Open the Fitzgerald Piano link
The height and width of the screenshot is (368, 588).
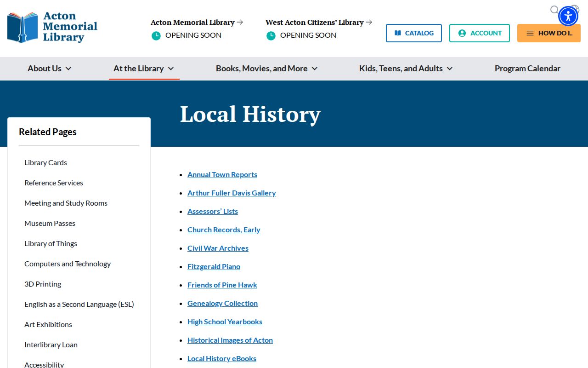(214, 266)
